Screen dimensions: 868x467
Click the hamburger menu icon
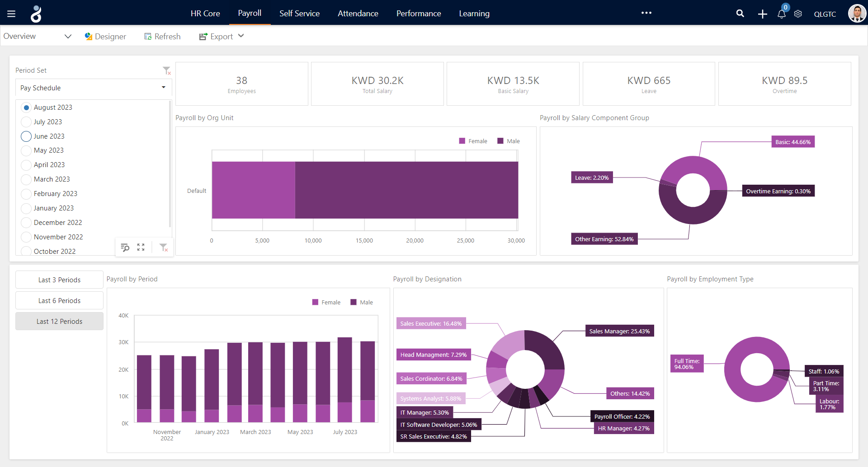click(11, 13)
